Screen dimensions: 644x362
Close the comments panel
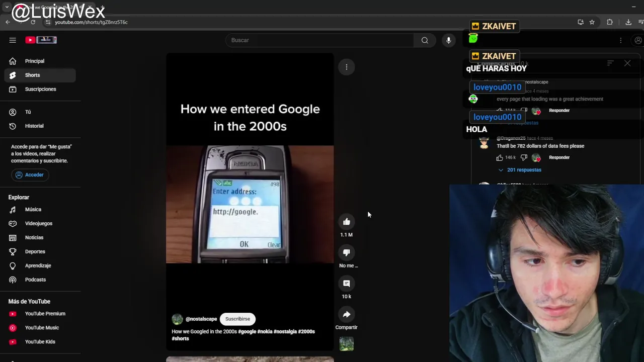click(x=627, y=63)
